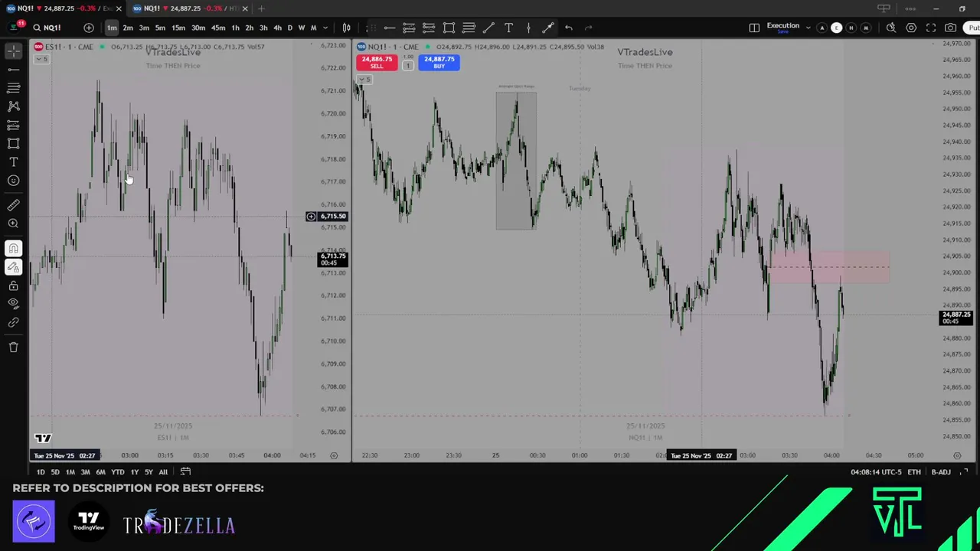Open the timezone menu 04:08:14 UTC-5

pyautogui.click(x=876, y=471)
